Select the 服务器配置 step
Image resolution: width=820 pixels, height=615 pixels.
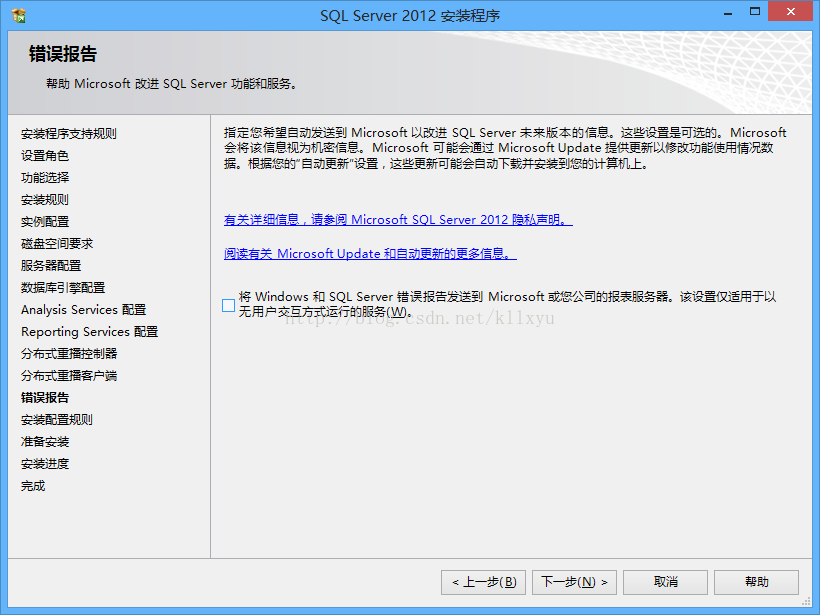51,266
